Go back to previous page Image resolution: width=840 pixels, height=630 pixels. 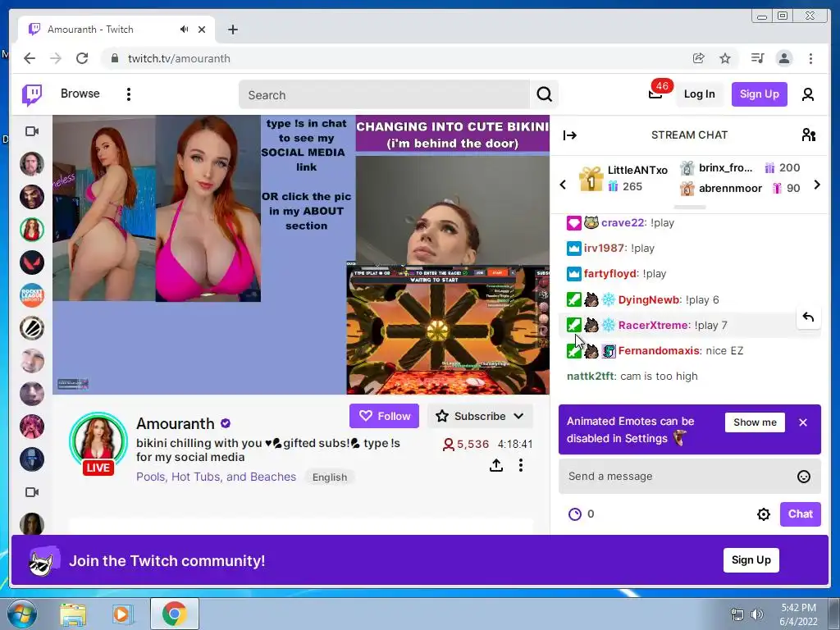(x=30, y=58)
